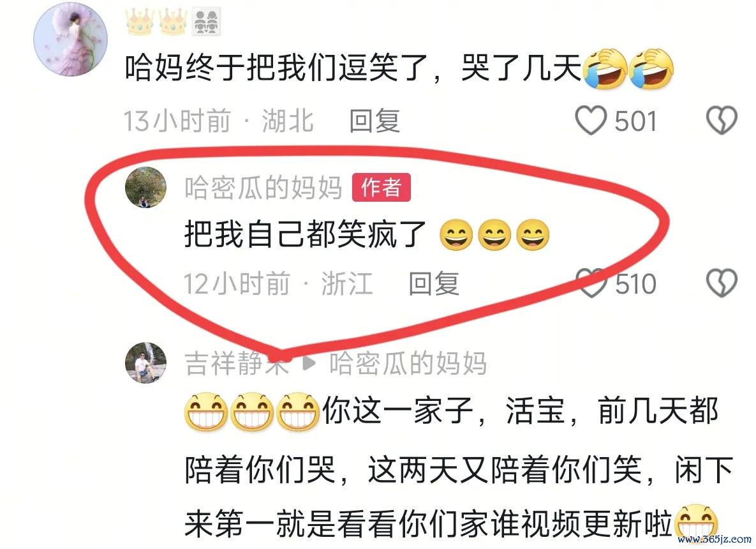Click the gray group badge icon
Image resolution: width=756 pixels, height=549 pixels.
(206, 22)
